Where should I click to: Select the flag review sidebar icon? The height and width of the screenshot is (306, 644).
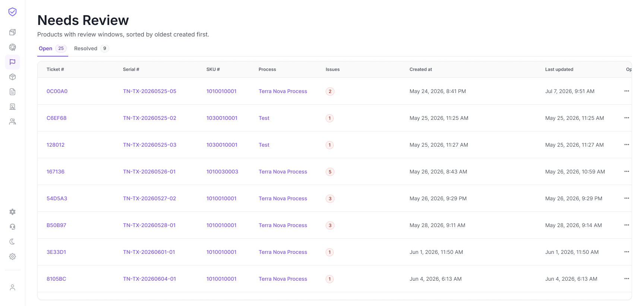(12, 62)
